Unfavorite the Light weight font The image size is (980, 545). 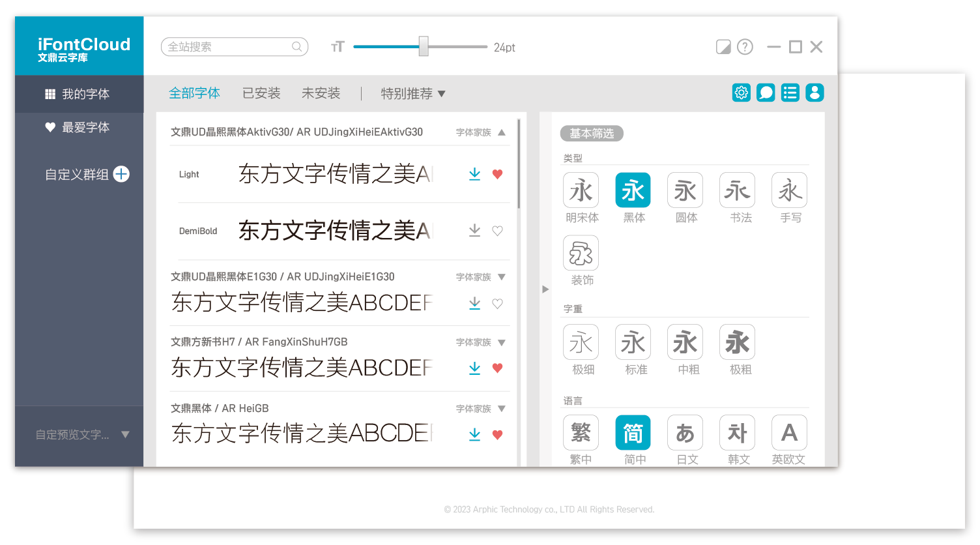click(498, 174)
